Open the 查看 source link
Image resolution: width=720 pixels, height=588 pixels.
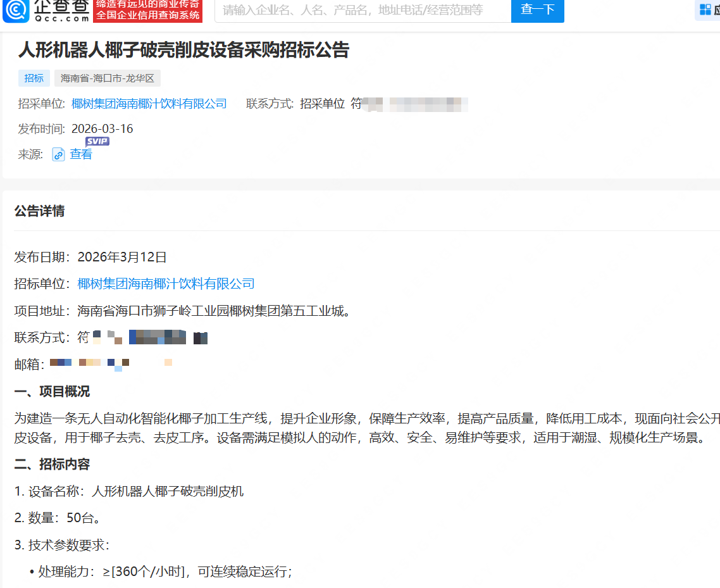[x=80, y=154]
